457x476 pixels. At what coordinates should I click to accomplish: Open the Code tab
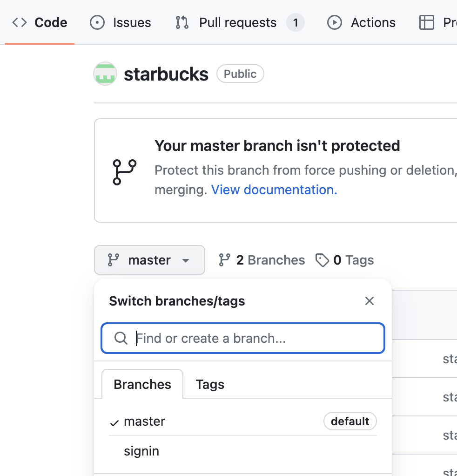[x=40, y=23]
